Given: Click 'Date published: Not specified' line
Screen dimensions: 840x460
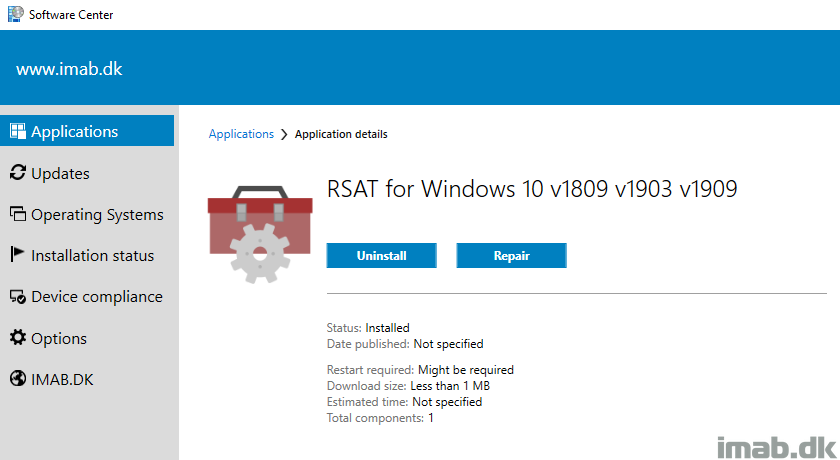Looking at the screenshot, I should coord(405,344).
